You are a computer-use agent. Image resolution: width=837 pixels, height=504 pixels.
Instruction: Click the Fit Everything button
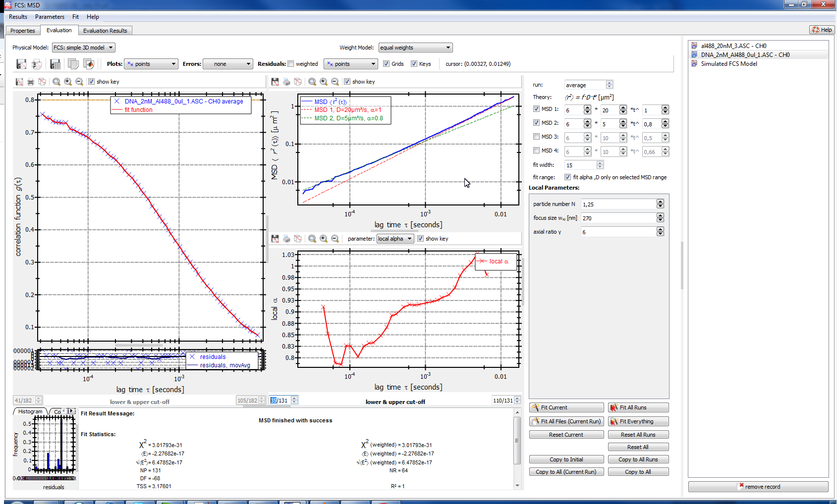click(638, 421)
